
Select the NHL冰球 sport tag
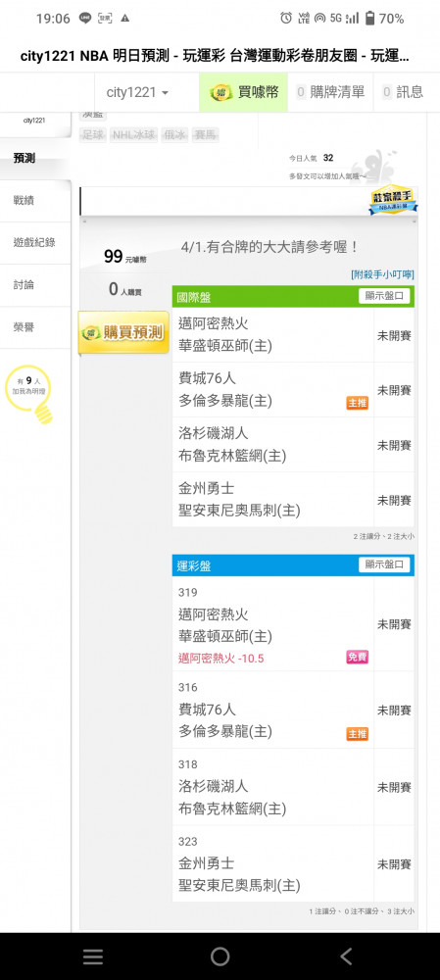tap(133, 135)
